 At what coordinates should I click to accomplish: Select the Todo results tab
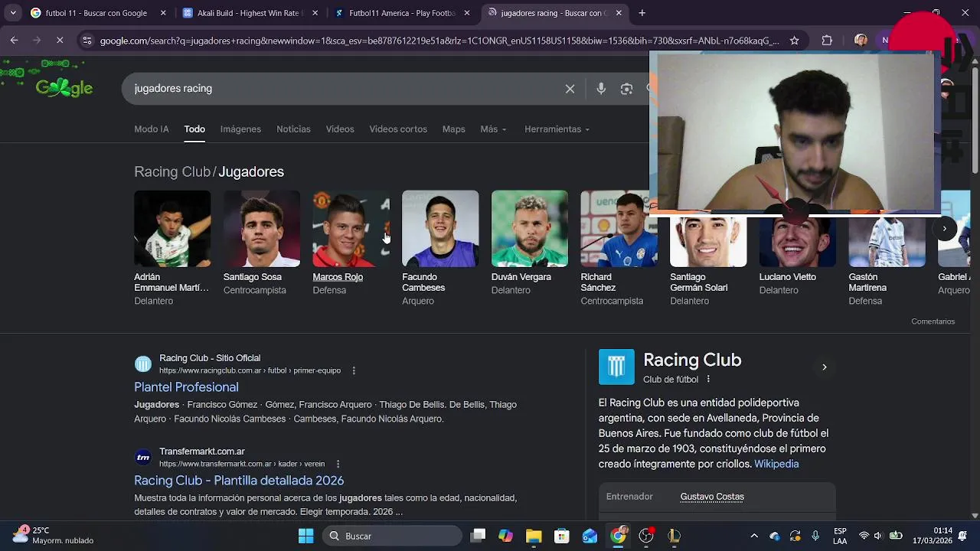click(x=194, y=129)
